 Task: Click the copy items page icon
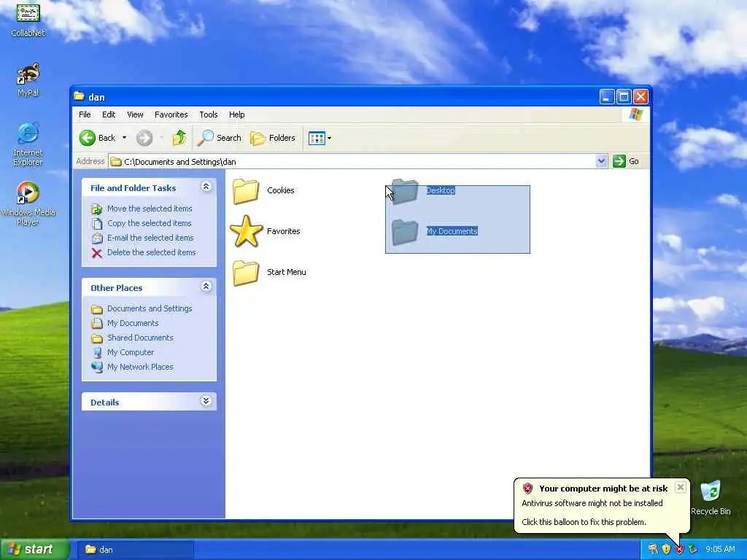tap(97, 223)
